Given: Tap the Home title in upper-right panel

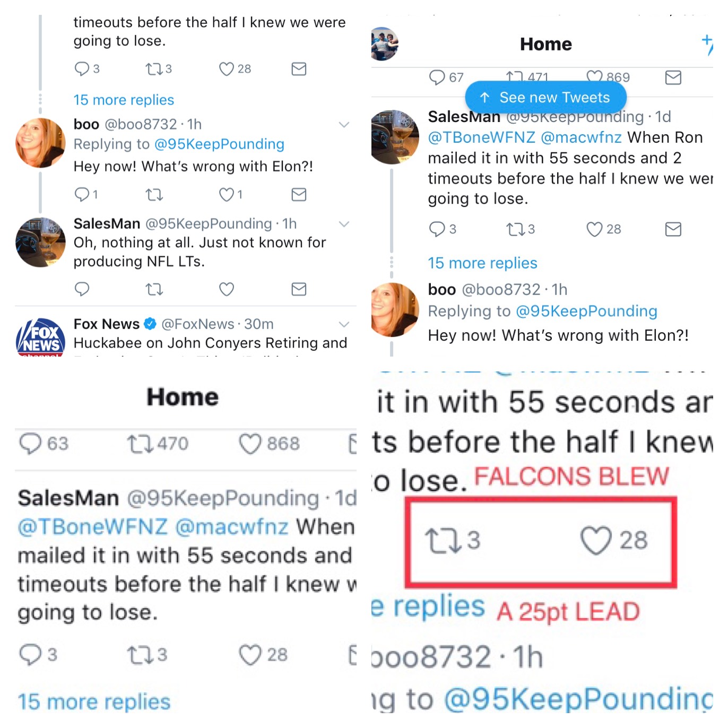Looking at the screenshot, I should point(546,44).
